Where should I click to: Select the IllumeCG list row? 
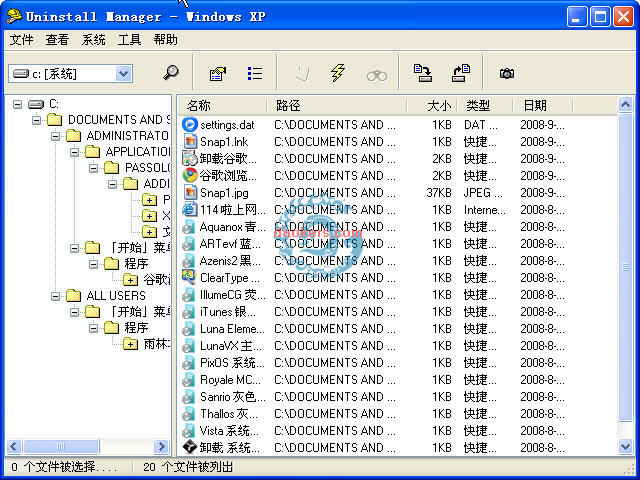(x=378, y=295)
